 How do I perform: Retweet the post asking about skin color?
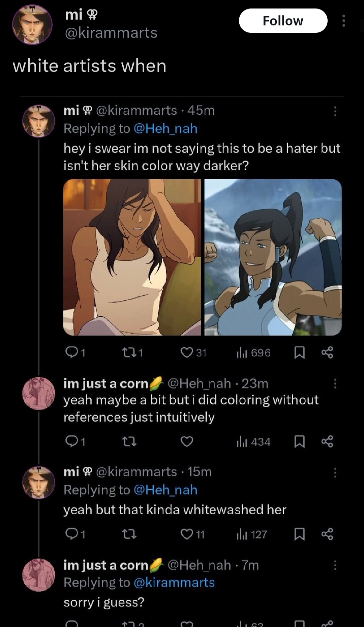128,352
